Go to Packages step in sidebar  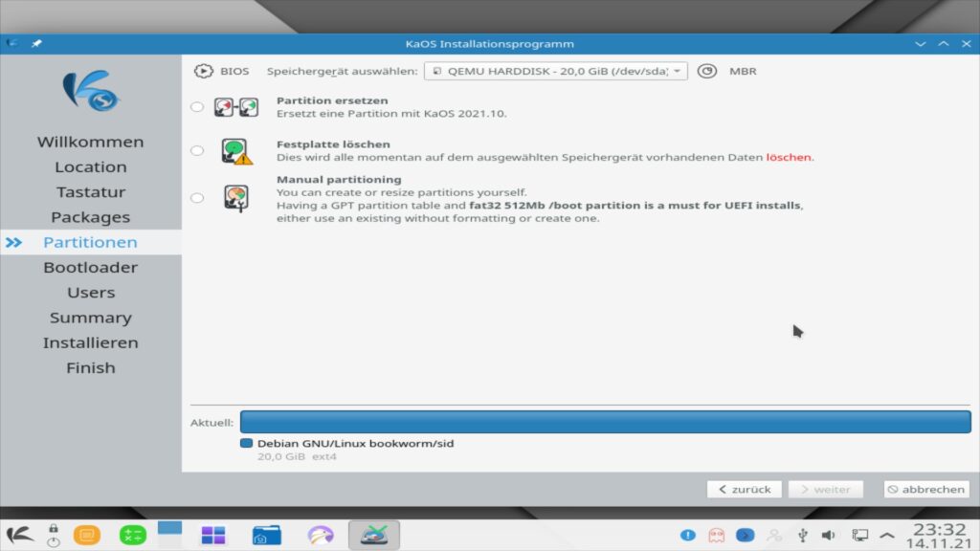pyautogui.click(x=91, y=217)
